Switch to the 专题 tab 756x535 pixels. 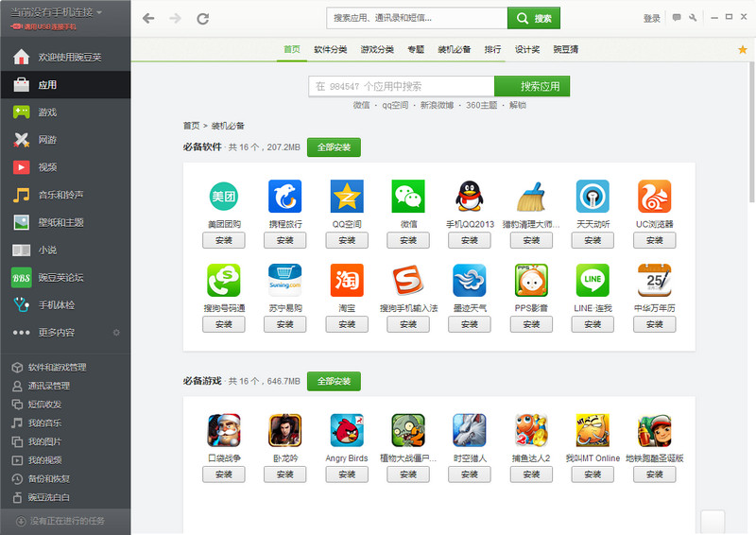coord(416,49)
